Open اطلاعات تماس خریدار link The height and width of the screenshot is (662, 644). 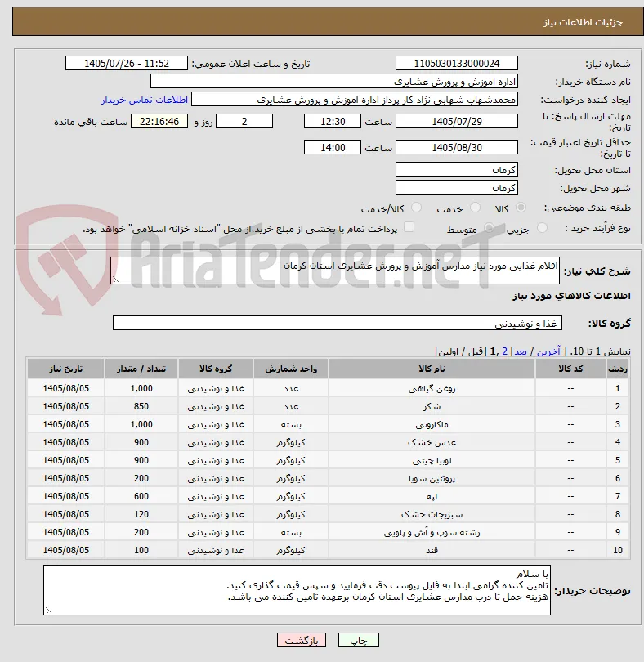point(145,100)
